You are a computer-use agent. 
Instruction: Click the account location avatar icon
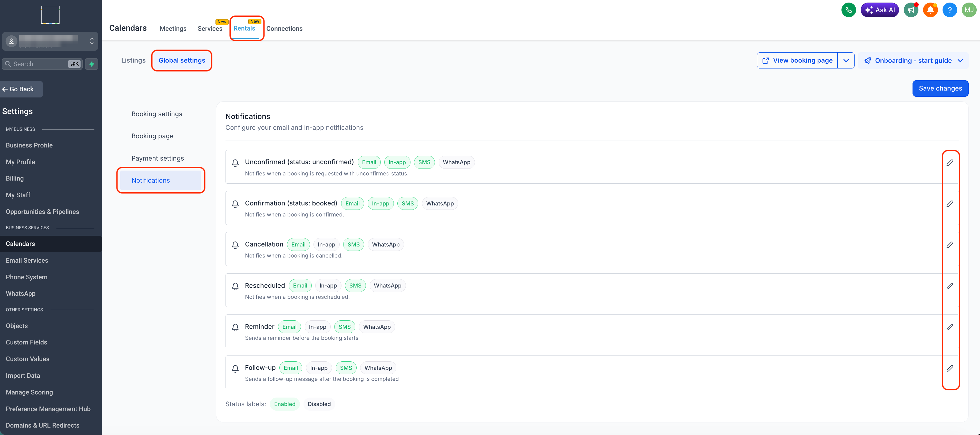pos(11,41)
